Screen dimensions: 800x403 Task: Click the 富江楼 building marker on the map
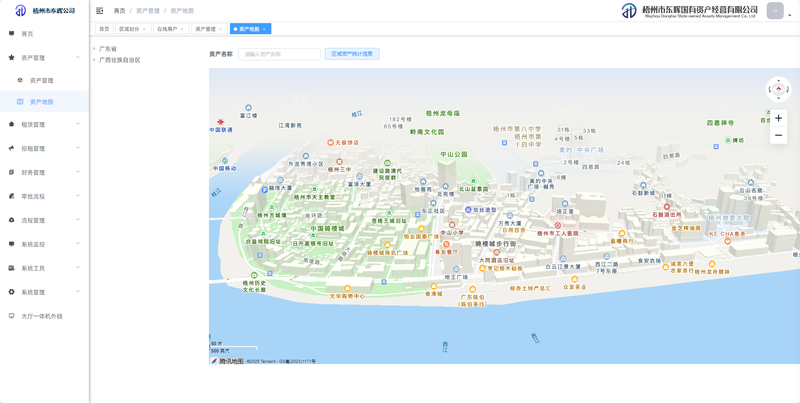click(248, 108)
